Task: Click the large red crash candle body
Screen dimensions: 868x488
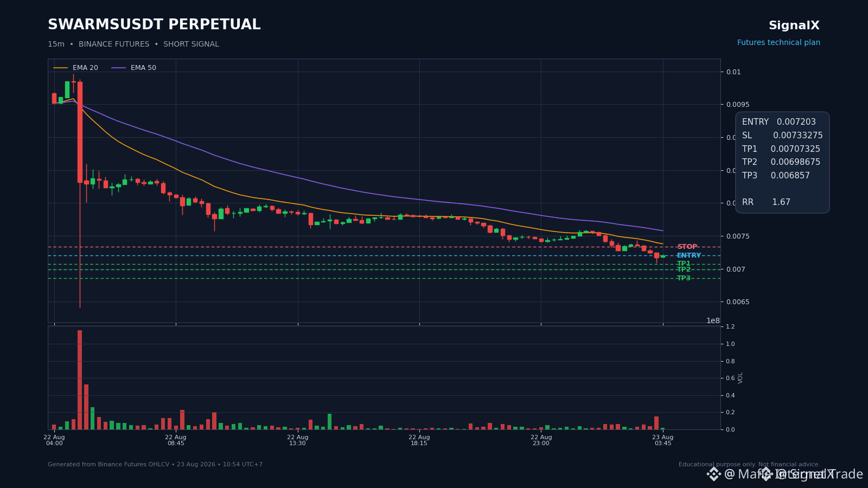Action: [x=80, y=132]
